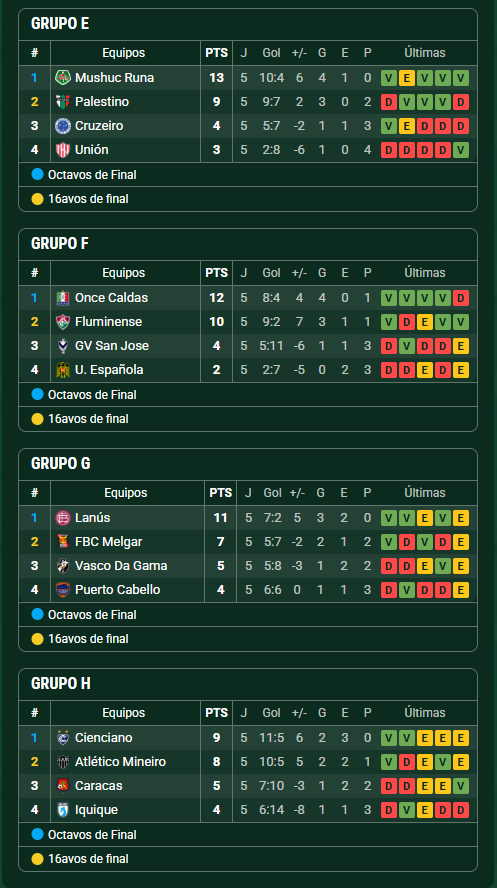
Task: Click the Palestino team crest icon
Action: 62,102
